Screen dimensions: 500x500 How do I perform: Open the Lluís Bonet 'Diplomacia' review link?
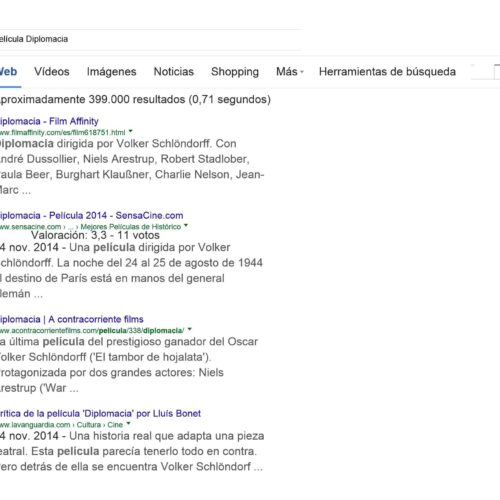pos(100,413)
